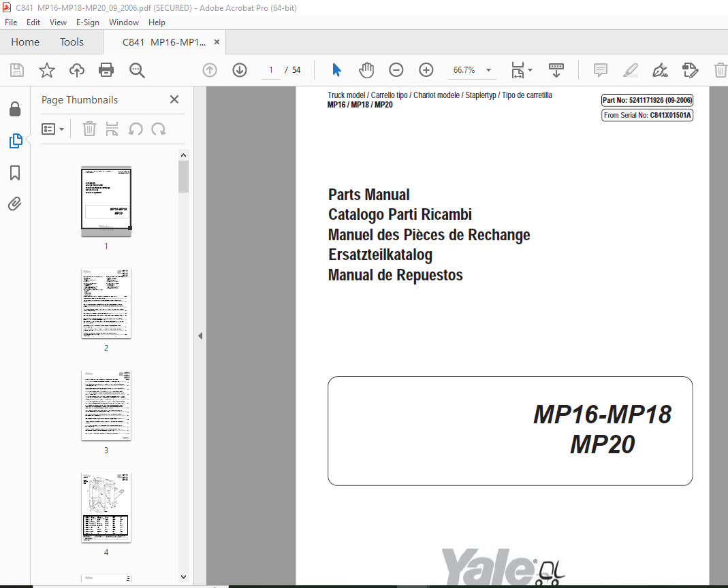Image resolution: width=728 pixels, height=588 pixels.
Task: Switch to the Tools tab
Action: (x=72, y=42)
